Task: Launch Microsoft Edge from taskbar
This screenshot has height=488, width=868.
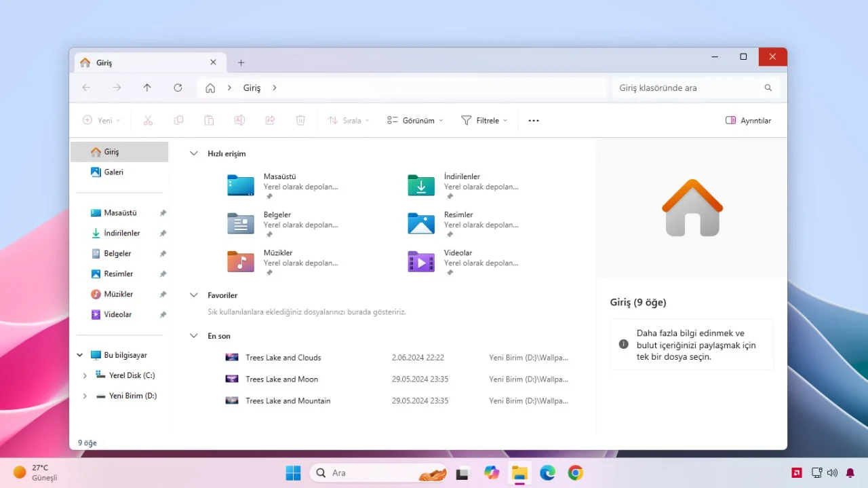Action: click(x=547, y=473)
